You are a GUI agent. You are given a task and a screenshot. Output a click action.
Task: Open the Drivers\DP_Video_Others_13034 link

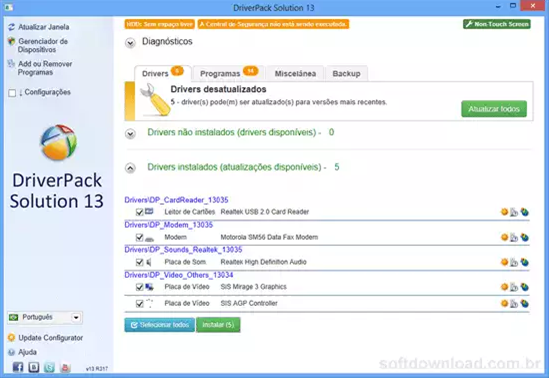(179, 275)
